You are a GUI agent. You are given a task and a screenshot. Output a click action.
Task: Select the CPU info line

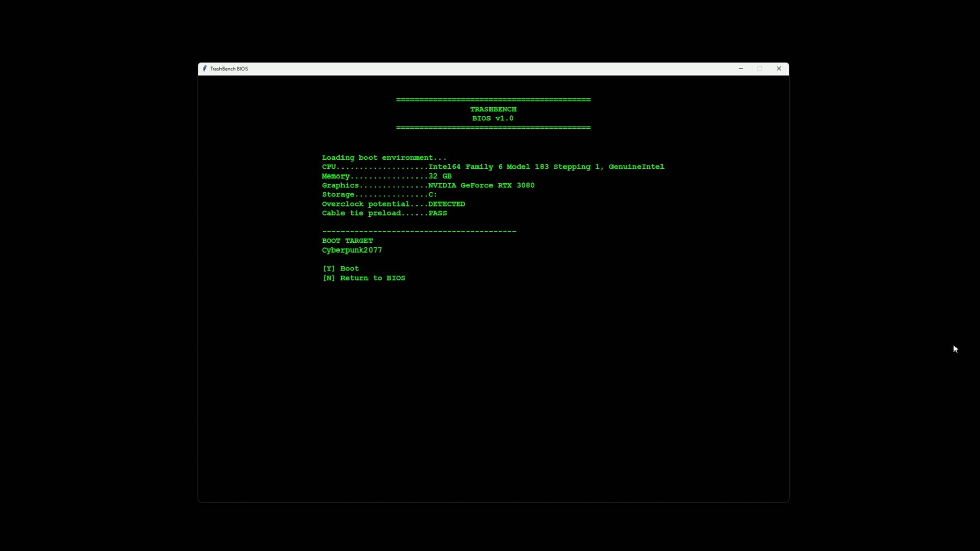click(493, 167)
